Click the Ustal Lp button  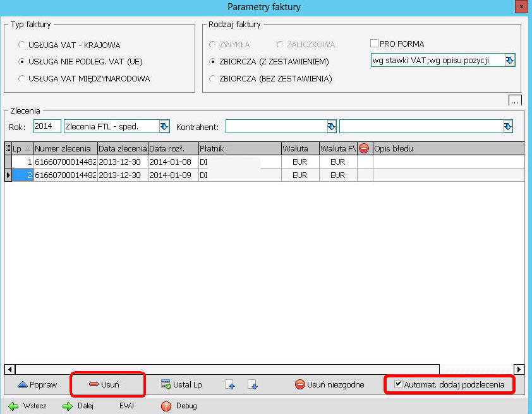[181, 384]
